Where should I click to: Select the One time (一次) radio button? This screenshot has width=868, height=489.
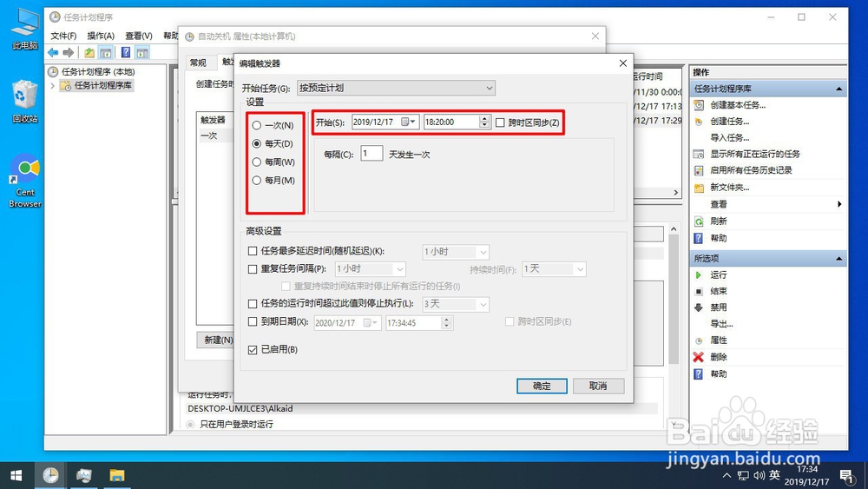(256, 126)
